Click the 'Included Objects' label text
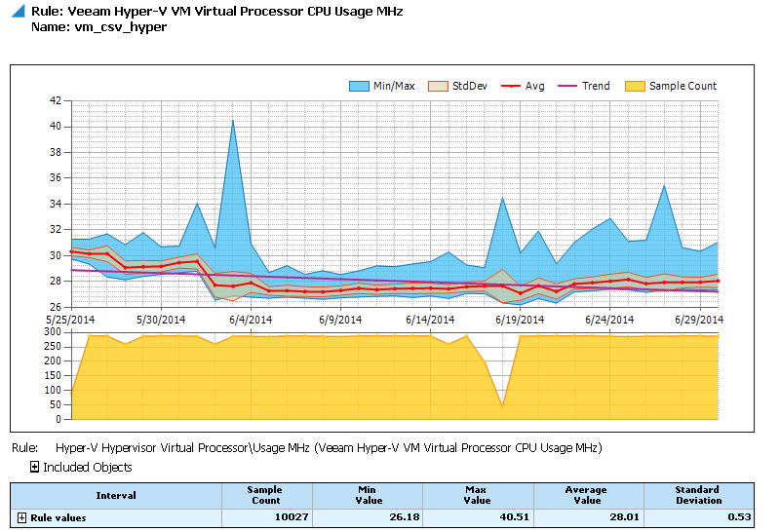The image size is (780, 532). (88, 467)
